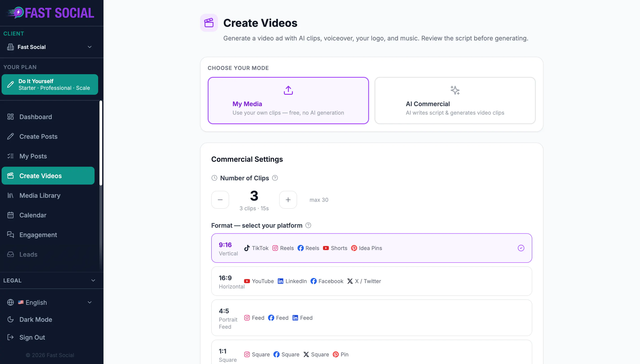Select the Do It Yourself plan
Viewport: 640px width, 364px height.
tap(50, 84)
